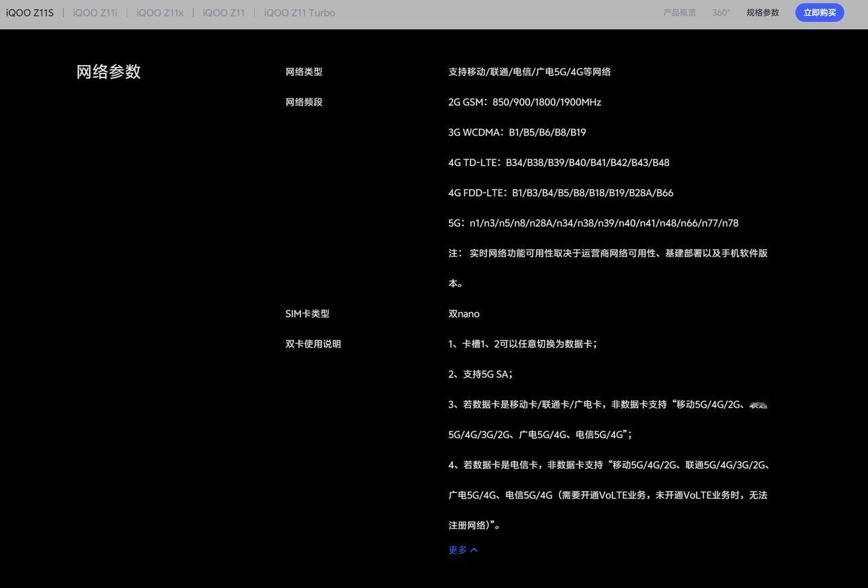
Task: Select the 支持5G SA line
Action: pyautogui.click(x=481, y=374)
